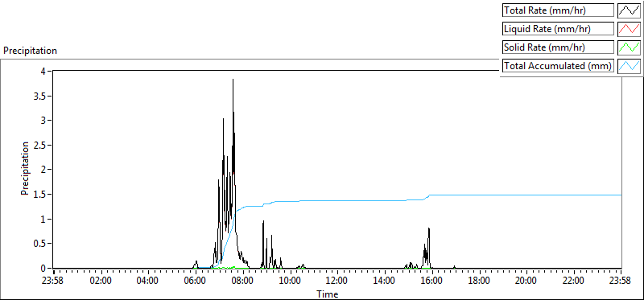Click the 16:00 time axis label
This screenshot has height=300, width=644.
432,282
